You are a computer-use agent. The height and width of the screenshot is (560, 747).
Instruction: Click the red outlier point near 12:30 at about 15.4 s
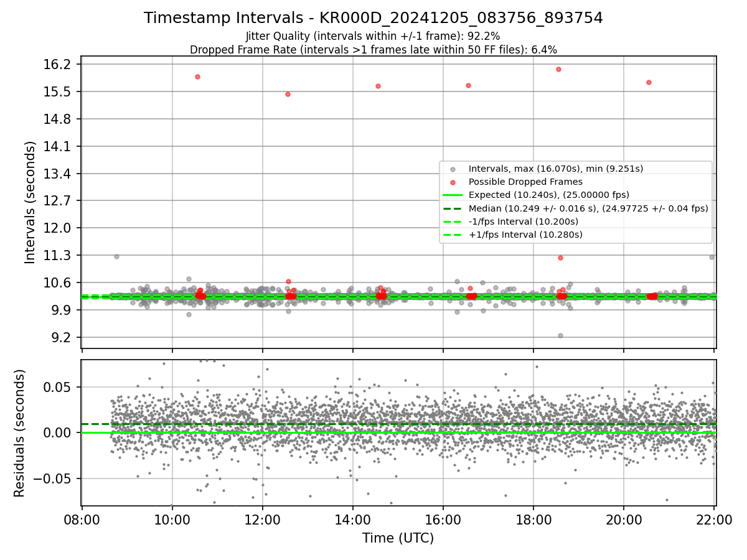[x=288, y=94]
